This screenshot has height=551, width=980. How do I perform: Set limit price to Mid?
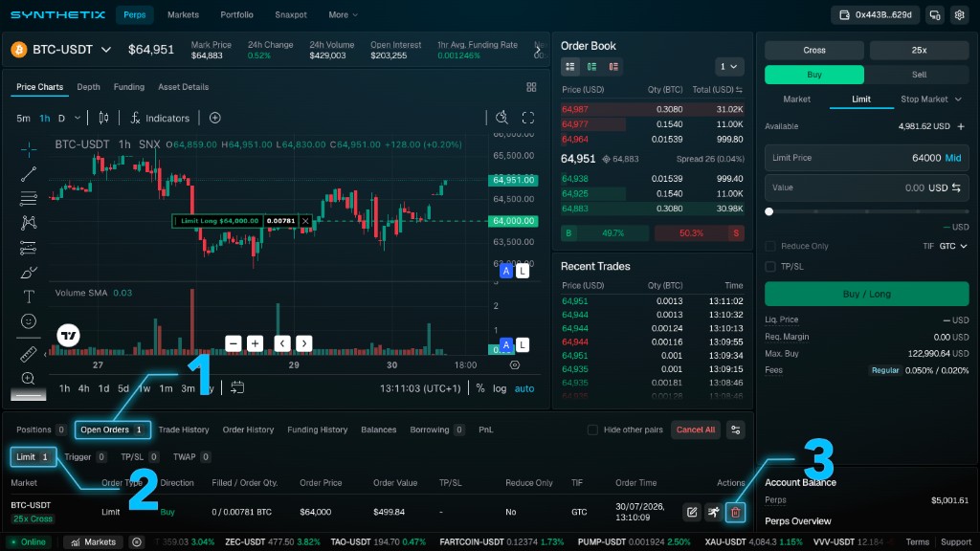pyautogui.click(x=953, y=158)
